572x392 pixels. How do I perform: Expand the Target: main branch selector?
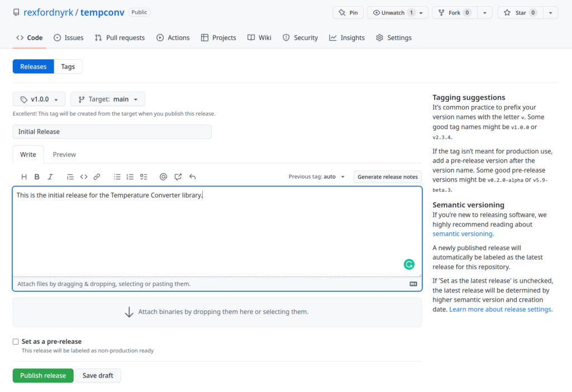(108, 99)
